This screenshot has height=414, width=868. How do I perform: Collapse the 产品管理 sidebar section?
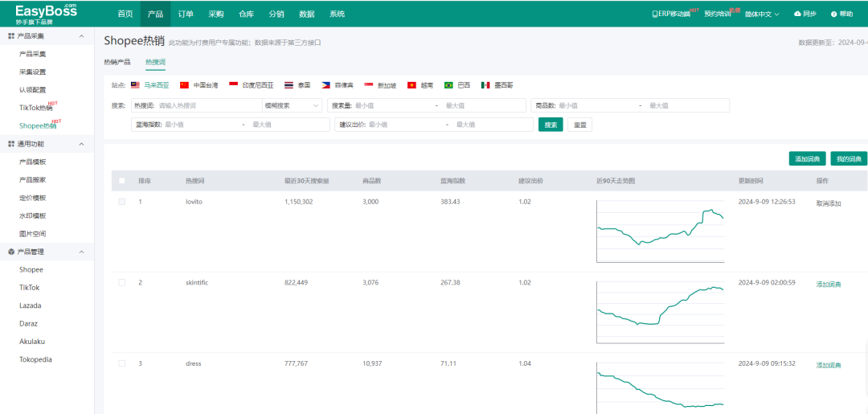[x=82, y=252]
